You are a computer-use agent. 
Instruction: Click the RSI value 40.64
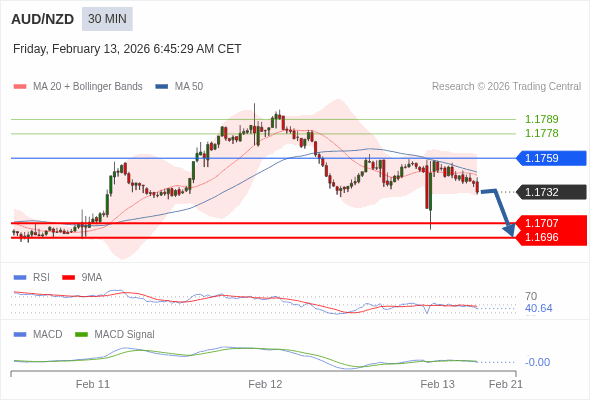tap(538, 309)
